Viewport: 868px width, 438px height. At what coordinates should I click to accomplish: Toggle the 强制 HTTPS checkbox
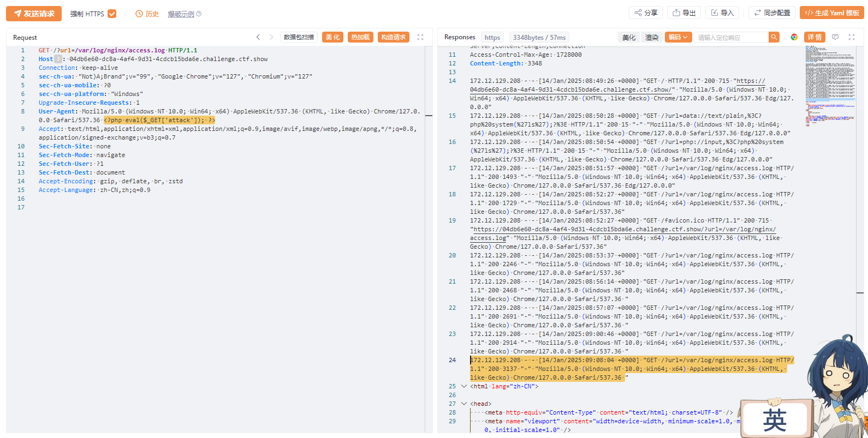[x=112, y=14]
